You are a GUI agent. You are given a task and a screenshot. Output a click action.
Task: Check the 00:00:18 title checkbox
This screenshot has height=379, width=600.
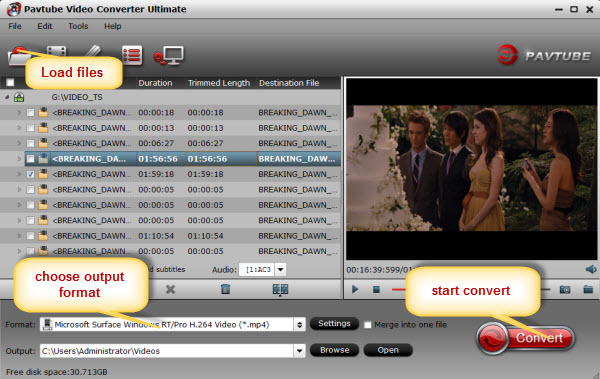click(30, 113)
